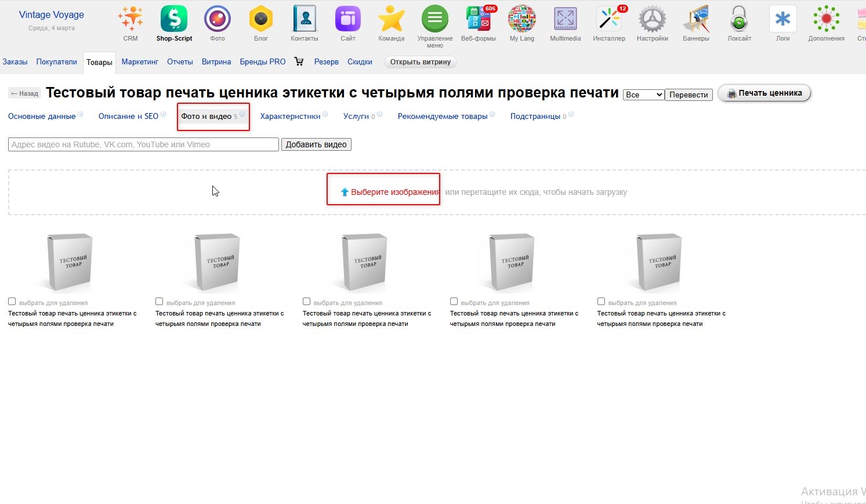
Task: Open the storefront via Открыть витрину
Action: [420, 61]
